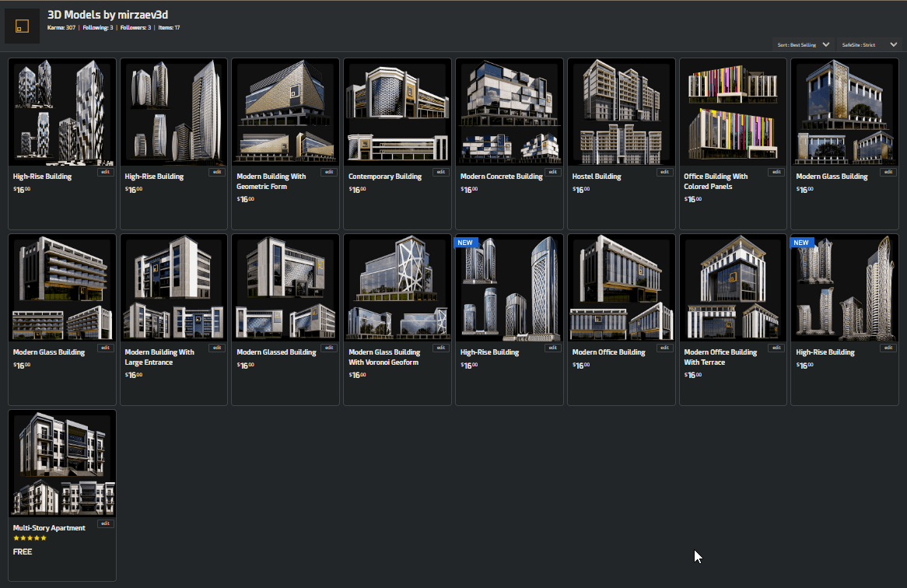Open Modern Building With Geometric Form thumbnail
The image size is (907, 588).
pyautogui.click(x=285, y=111)
